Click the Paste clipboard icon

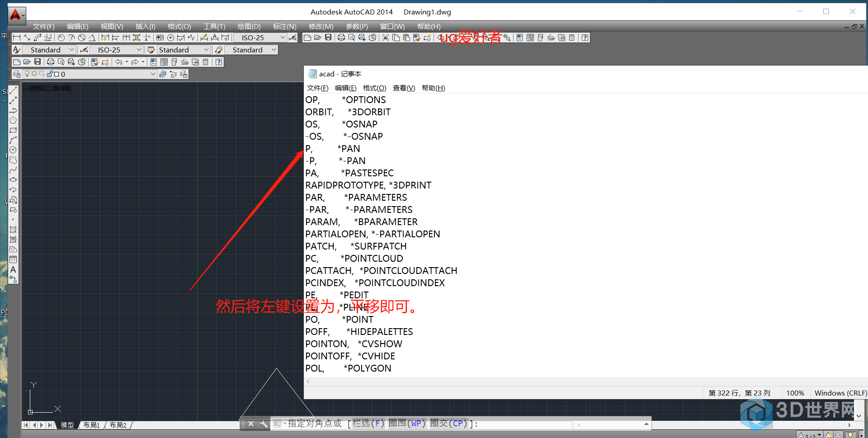coord(406,38)
